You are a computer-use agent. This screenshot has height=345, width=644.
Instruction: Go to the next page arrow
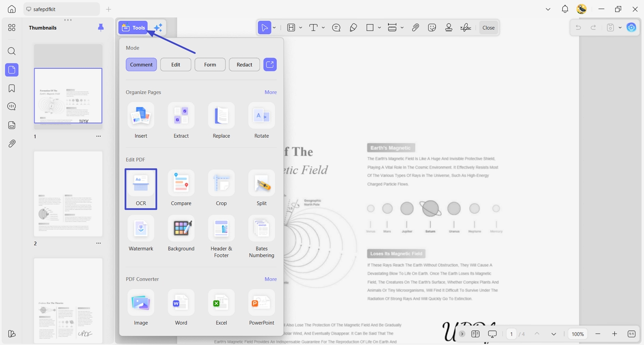554,334
